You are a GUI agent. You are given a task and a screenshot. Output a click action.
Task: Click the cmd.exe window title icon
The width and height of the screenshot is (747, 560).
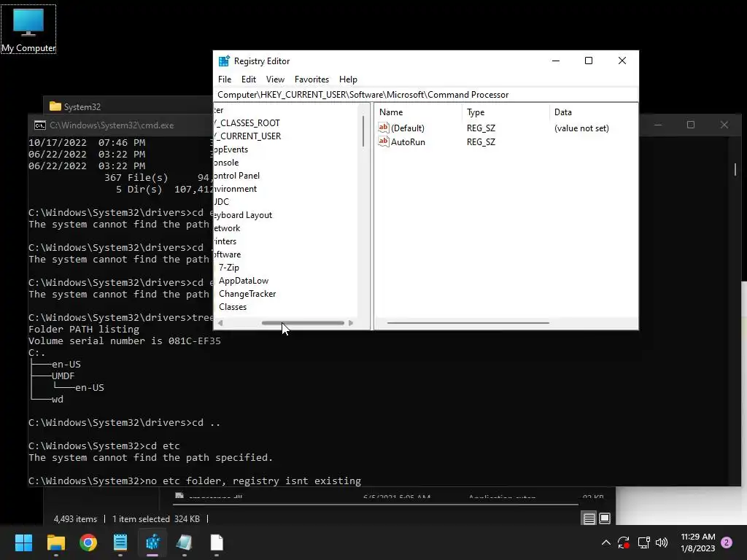tap(40, 125)
